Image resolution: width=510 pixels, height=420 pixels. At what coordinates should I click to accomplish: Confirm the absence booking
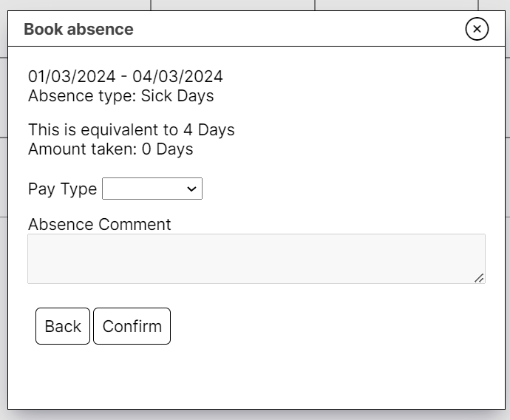tap(132, 326)
